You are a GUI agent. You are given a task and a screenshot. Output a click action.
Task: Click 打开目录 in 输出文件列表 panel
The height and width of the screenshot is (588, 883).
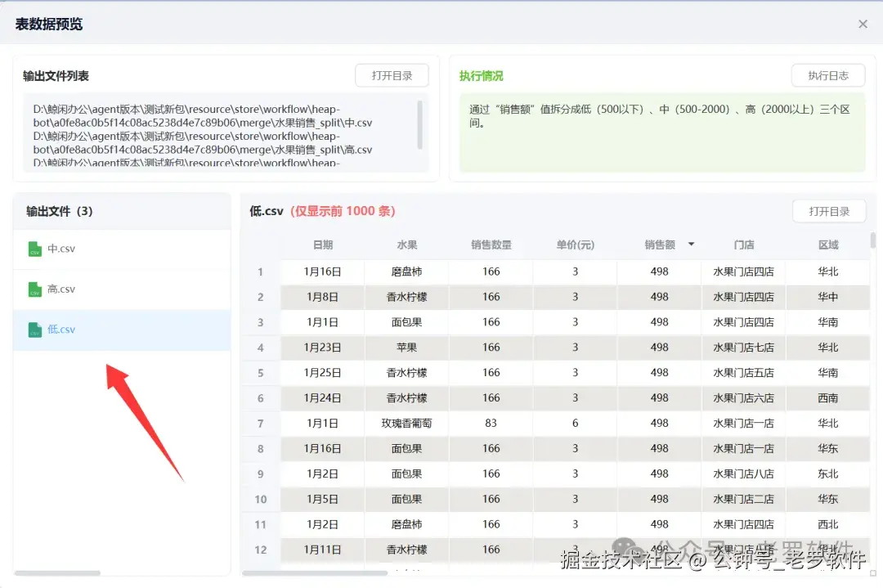coord(392,75)
